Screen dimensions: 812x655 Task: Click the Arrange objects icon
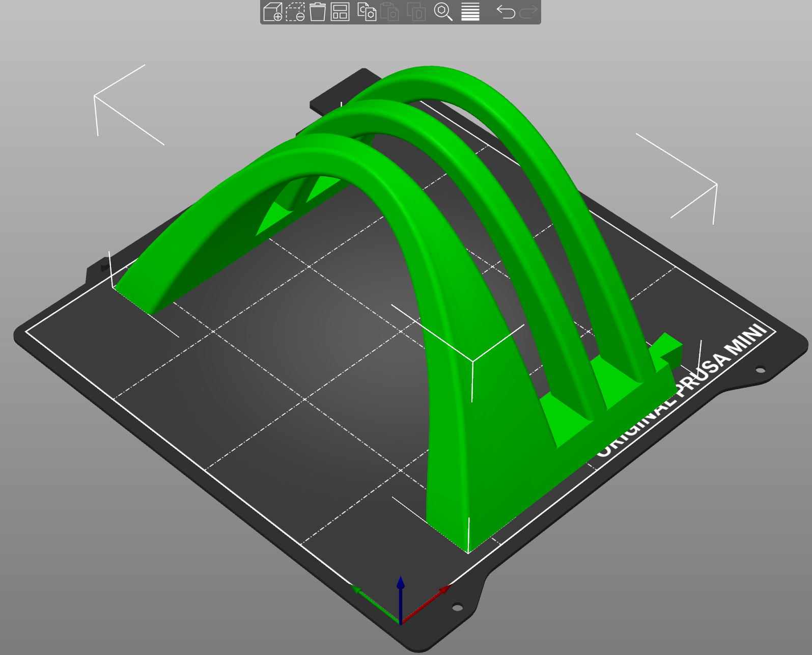click(x=340, y=11)
